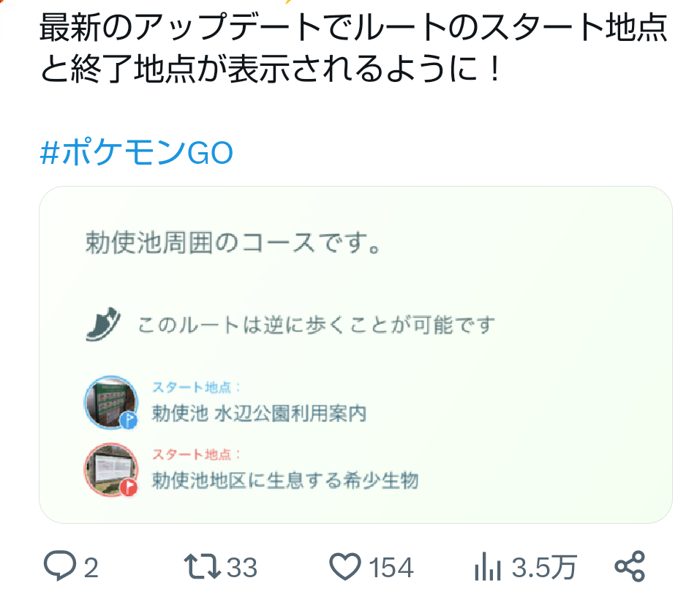Click the red flag end badge
This screenshot has width=697, height=616.
click(x=129, y=487)
